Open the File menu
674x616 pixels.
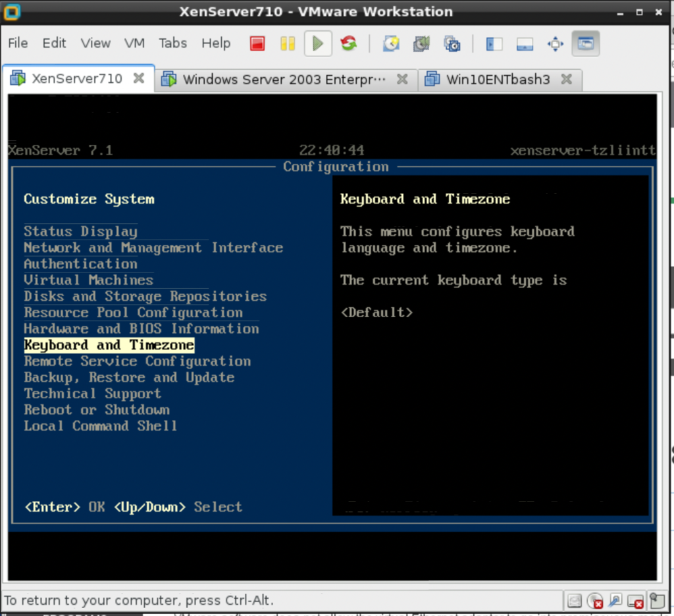coord(18,43)
